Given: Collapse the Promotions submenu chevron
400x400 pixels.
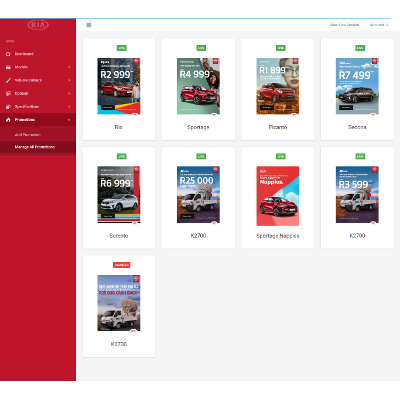Looking at the screenshot, I should (69, 120).
